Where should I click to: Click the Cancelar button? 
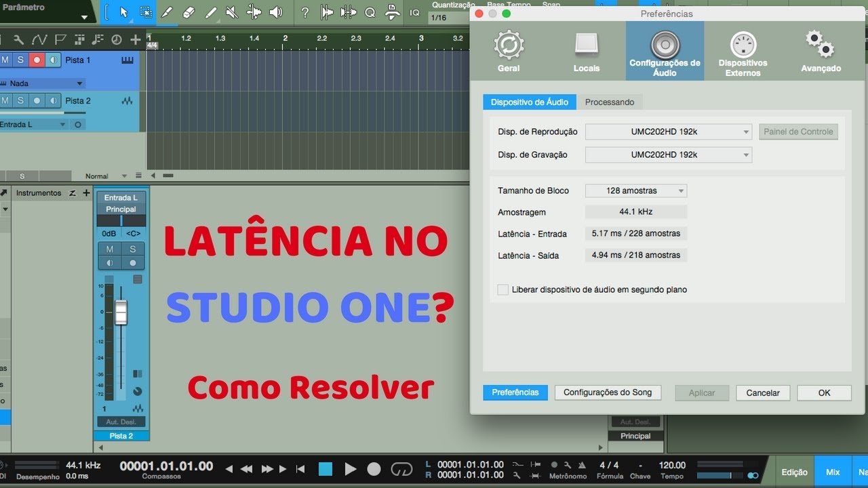(763, 393)
